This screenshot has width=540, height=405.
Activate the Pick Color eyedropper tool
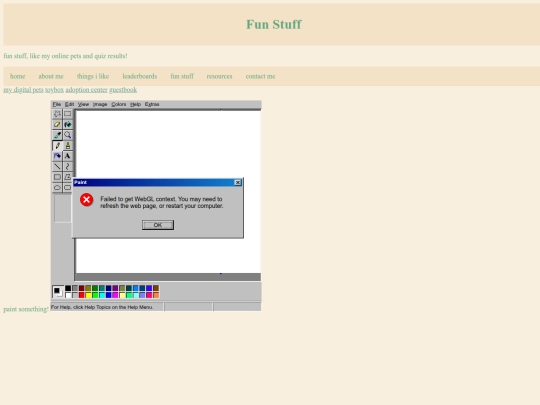pyautogui.click(x=57, y=135)
